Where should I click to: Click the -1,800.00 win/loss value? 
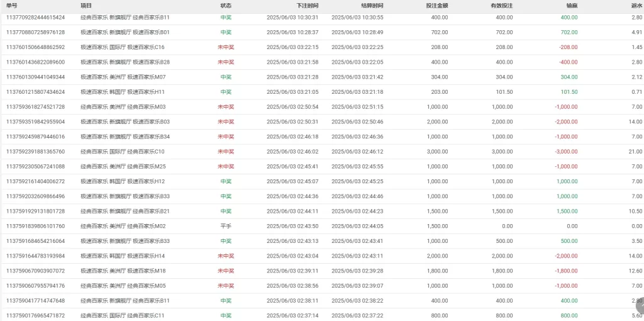[567, 271]
